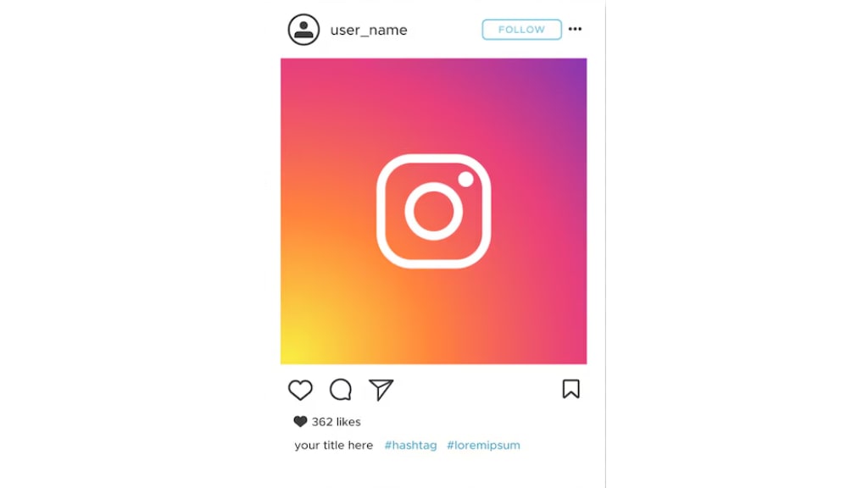
Task: Click the small flash dot in logo
Action: [x=465, y=180]
